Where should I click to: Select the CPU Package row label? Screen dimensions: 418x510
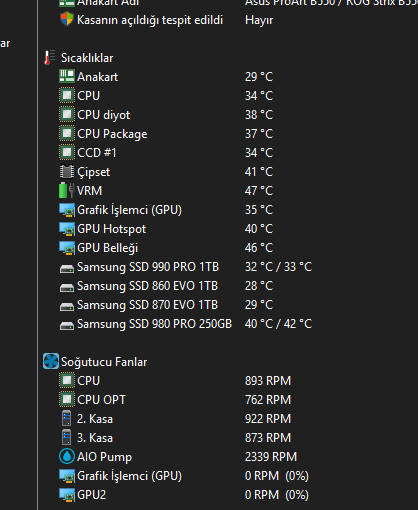[112, 134]
